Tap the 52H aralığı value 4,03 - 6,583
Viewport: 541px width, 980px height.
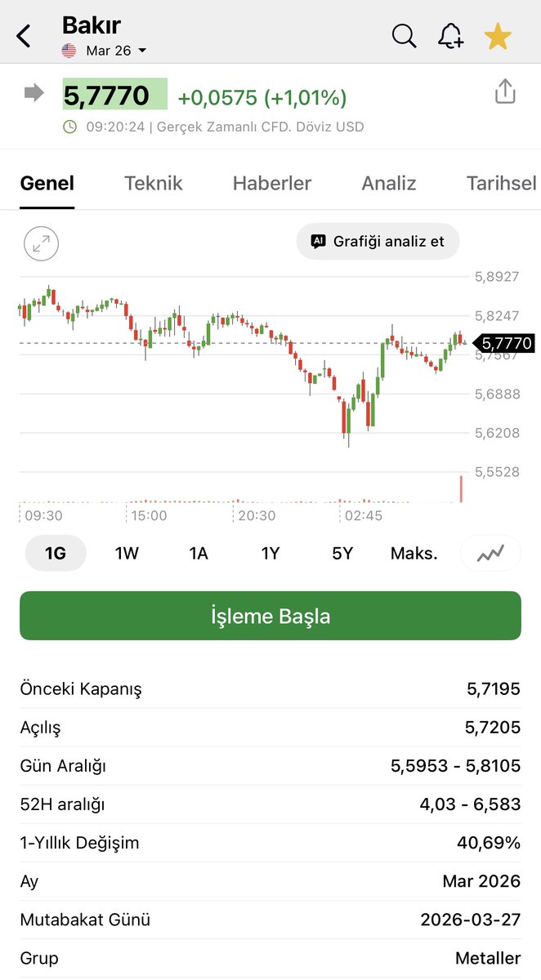click(x=470, y=804)
